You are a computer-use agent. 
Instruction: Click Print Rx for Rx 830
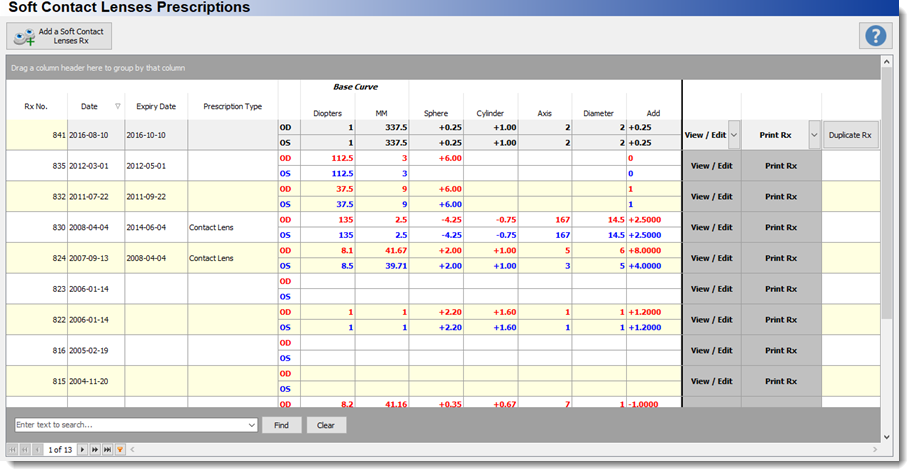781,228
